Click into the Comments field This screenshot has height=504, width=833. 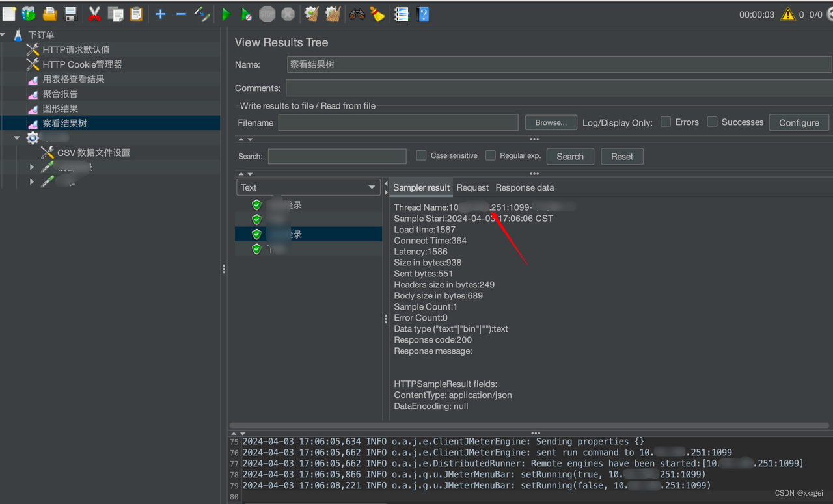coord(558,88)
